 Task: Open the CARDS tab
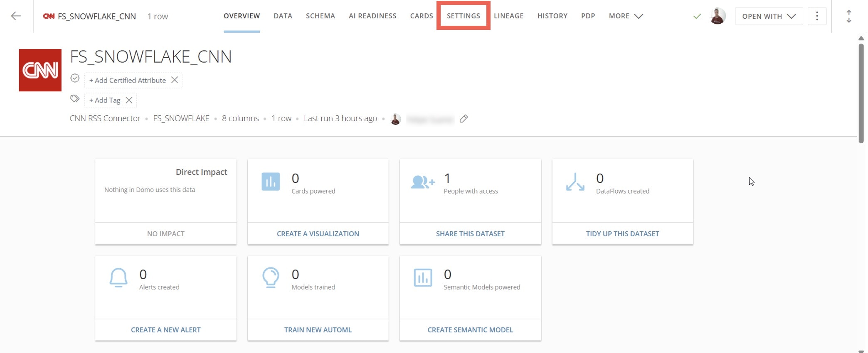422,16
